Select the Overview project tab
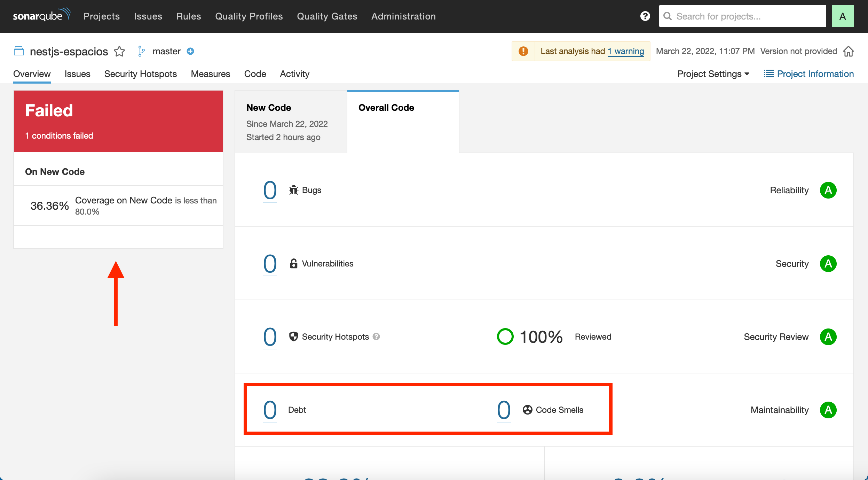 point(32,74)
